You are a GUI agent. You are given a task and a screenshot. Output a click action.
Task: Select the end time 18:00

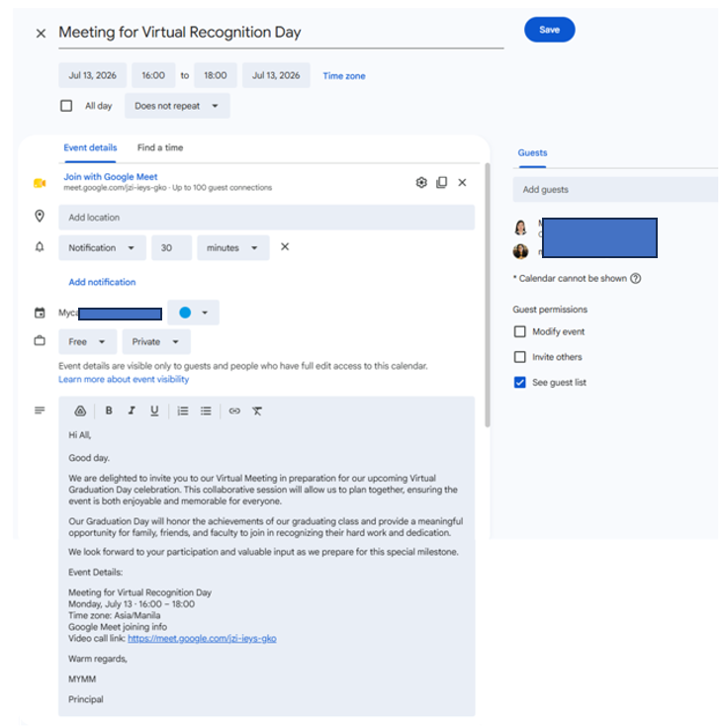point(216,75)
